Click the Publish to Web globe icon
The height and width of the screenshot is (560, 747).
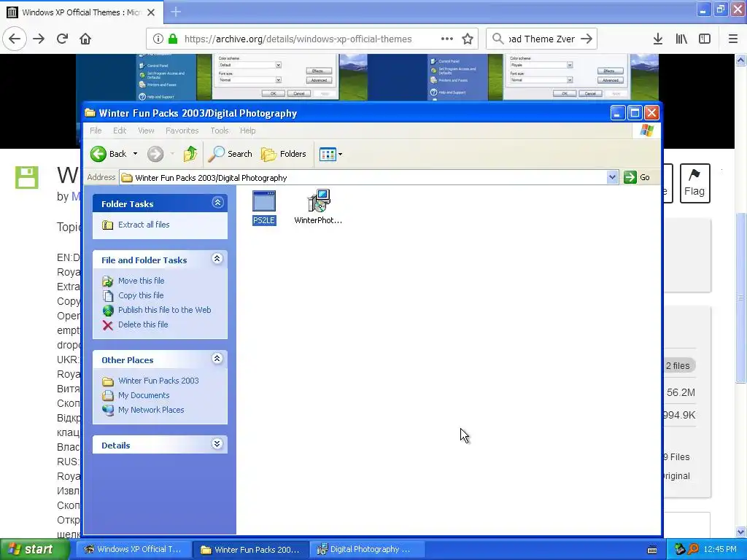[108, 311]
